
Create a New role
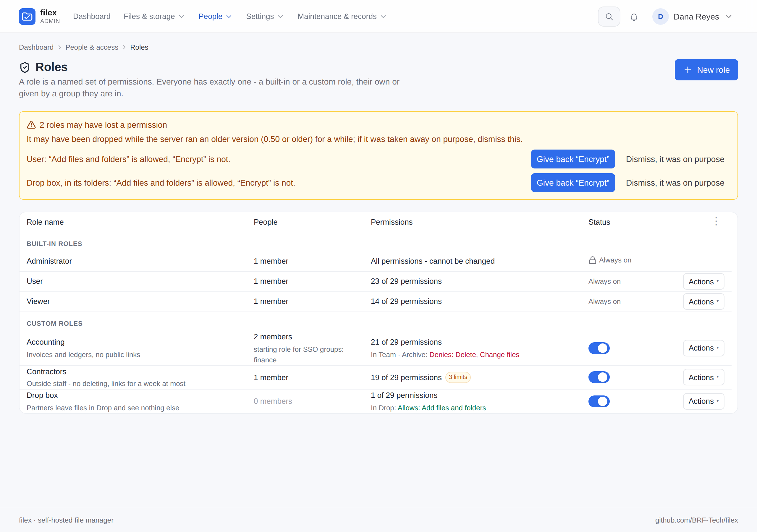(x=706, y=69)
